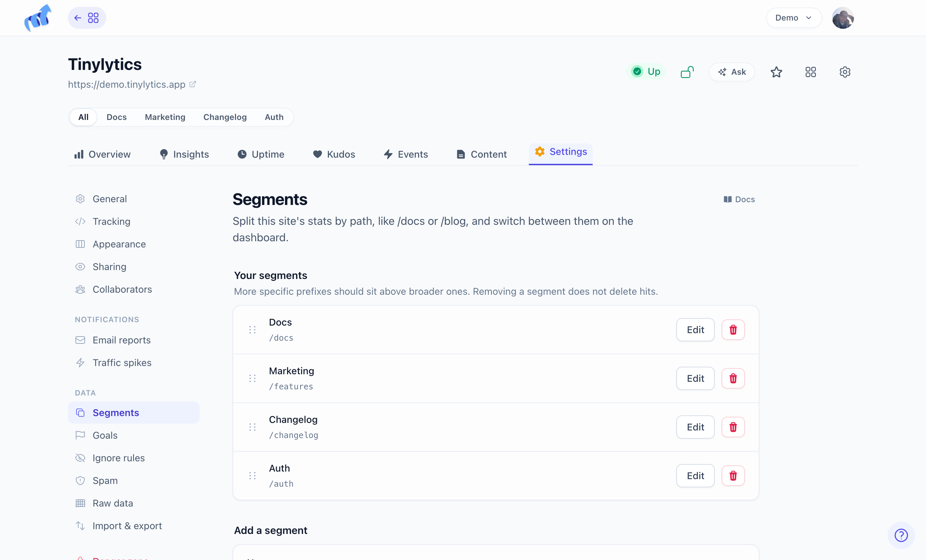Open Appearance settings in sidebar
The width and height of the screenshot is (926, 560).
pyautogui.click(x=134, y=244)
